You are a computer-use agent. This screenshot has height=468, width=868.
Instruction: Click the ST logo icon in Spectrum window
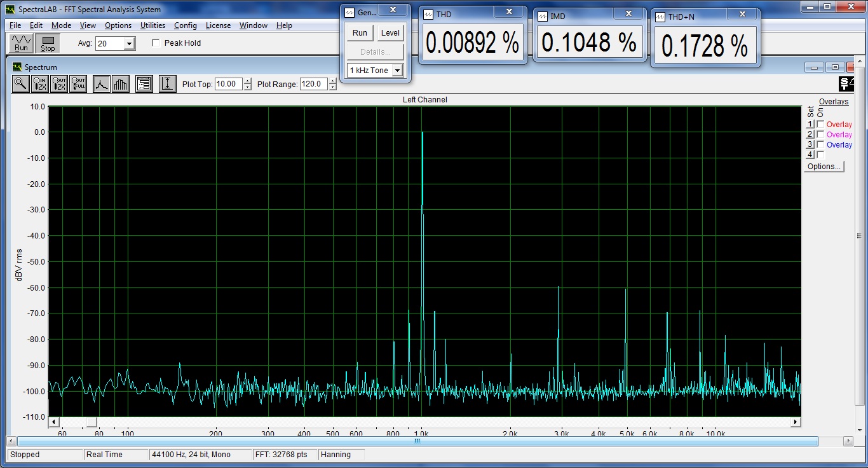(847, 84)
